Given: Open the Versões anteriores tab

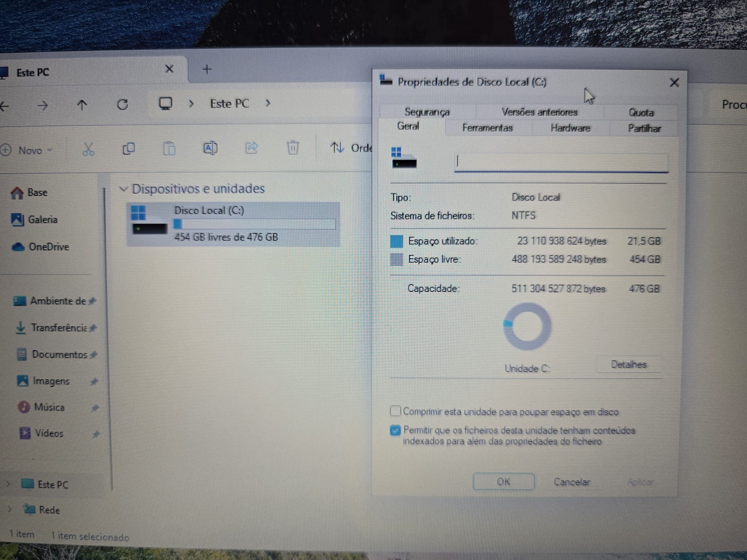Looking at the screenshot, I should pos(539,112).
